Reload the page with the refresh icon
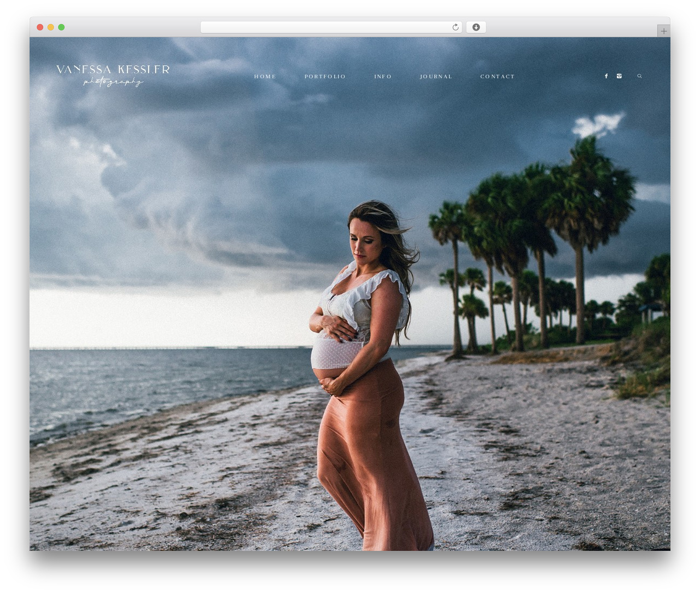Viewport: 700px width, 593px height. coord(456,27)
